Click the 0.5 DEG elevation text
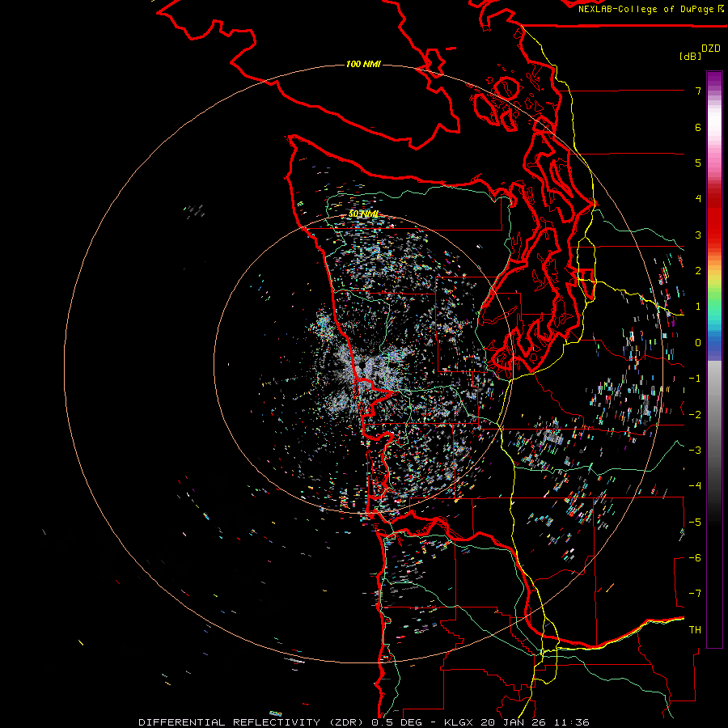Image resolution: width=728 pixels, height=728 pixels. pos(397,722)
